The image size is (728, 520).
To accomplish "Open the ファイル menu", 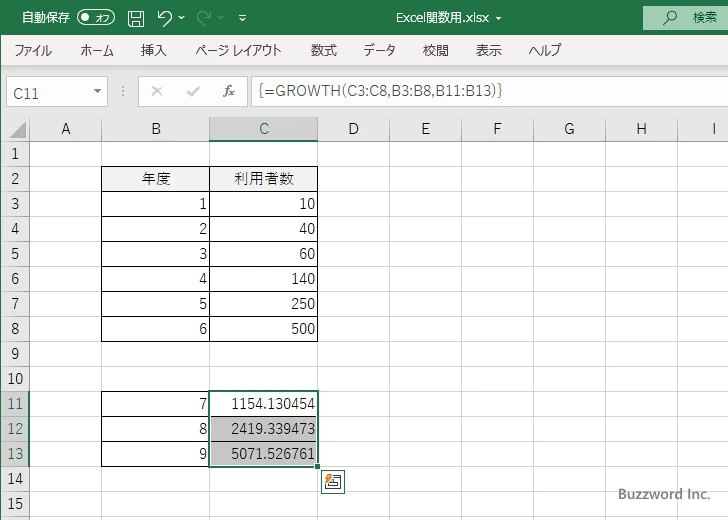I will (x=33, y=50).
